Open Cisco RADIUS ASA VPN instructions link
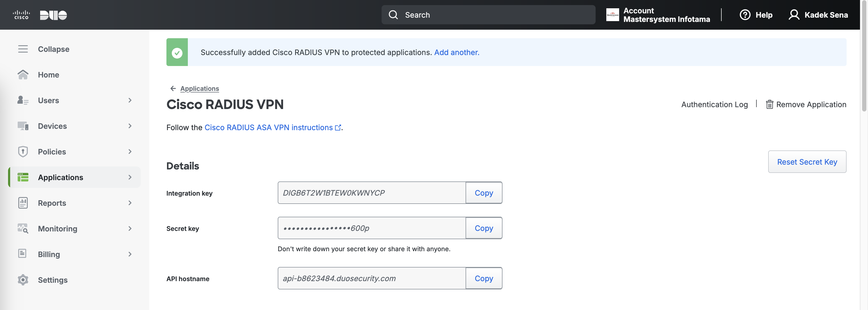 (x=269, y=127)
